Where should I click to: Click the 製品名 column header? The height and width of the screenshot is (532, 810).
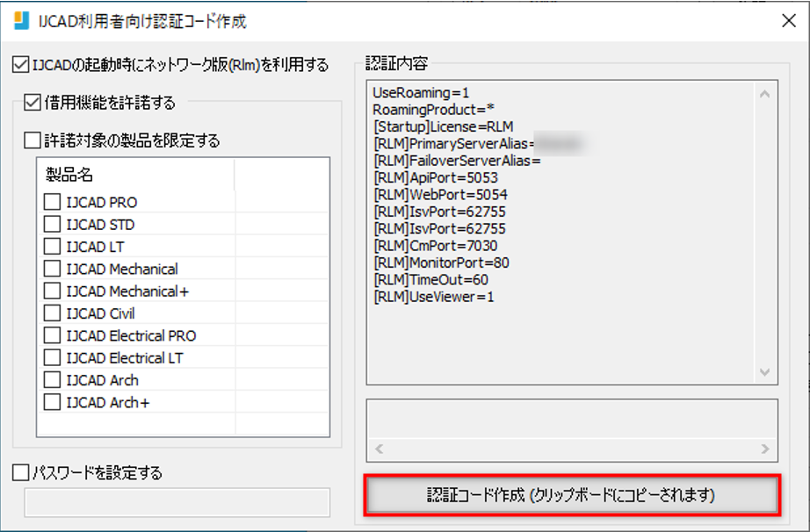(x=136, y=175)
